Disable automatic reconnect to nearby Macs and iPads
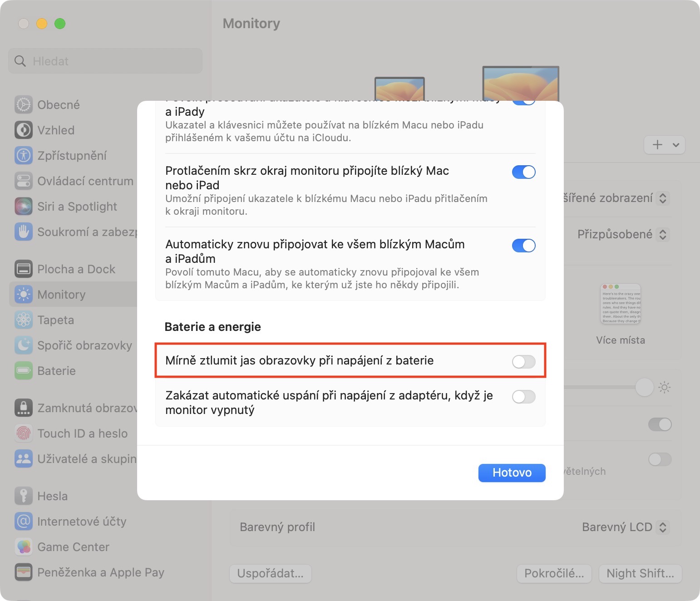This screenshot has width=700, height=601. (523, 246)
